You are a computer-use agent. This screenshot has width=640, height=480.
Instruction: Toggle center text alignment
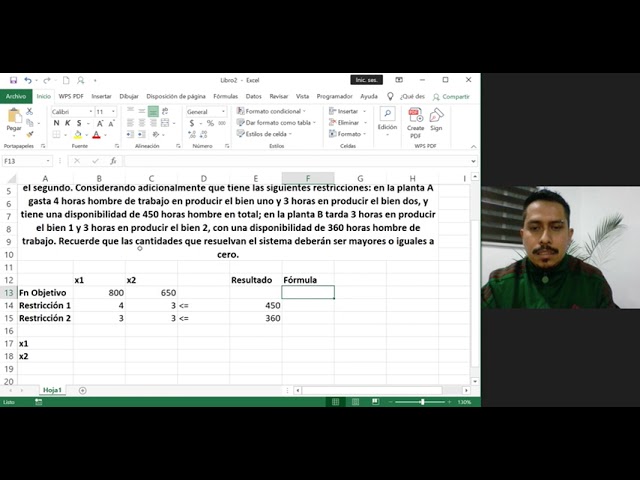pos(142,122)
